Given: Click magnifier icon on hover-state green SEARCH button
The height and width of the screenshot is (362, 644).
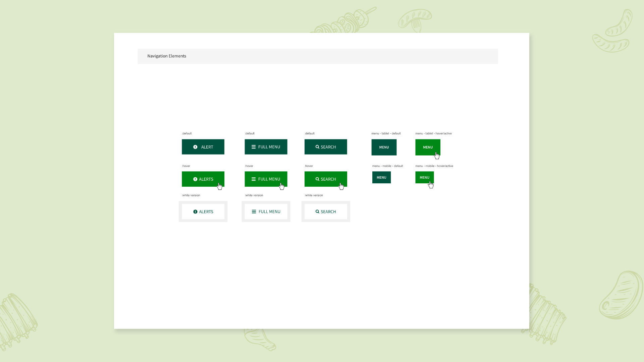Looking at the screenshot, I should click(317, 179).
